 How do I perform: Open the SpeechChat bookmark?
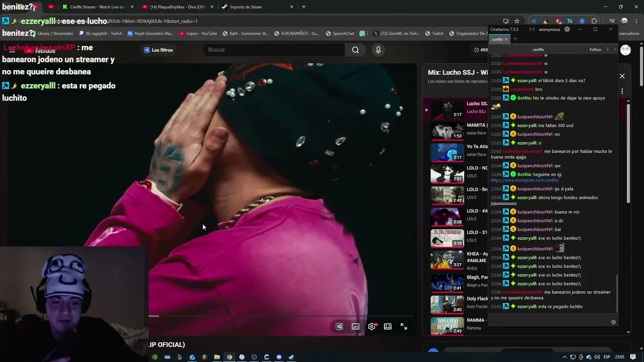point(340,34)
